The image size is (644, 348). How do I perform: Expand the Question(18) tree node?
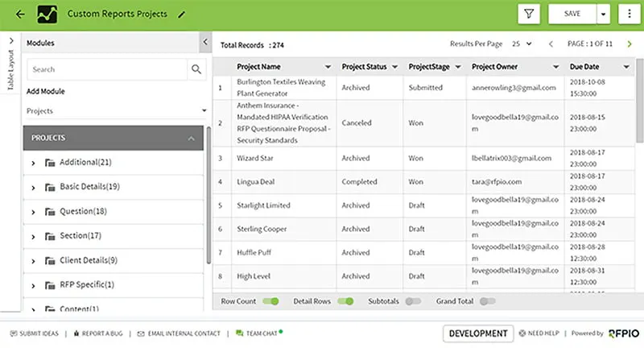[x=33, y=212]
